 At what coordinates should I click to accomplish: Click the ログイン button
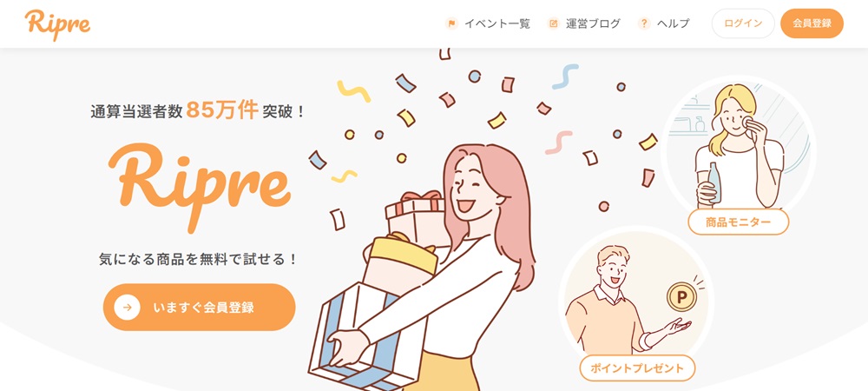tap(743, 23)
